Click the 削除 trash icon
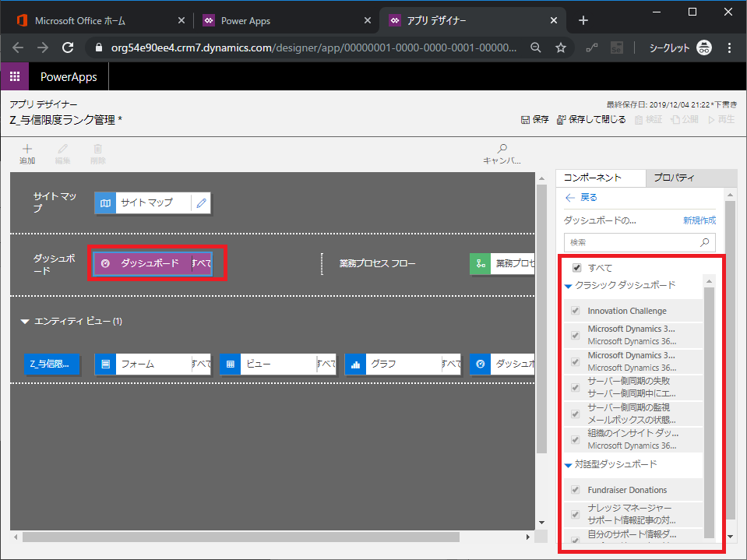 point(97,149)
